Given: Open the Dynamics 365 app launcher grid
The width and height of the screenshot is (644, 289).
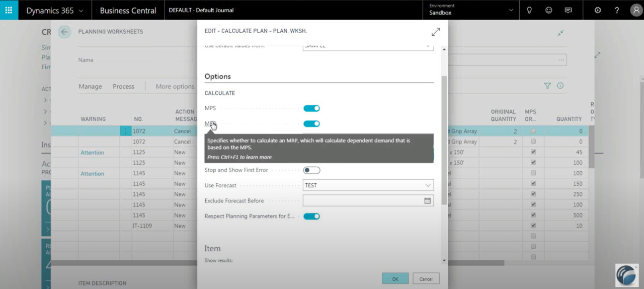Looking at the screenshot, I should point(9,10).
